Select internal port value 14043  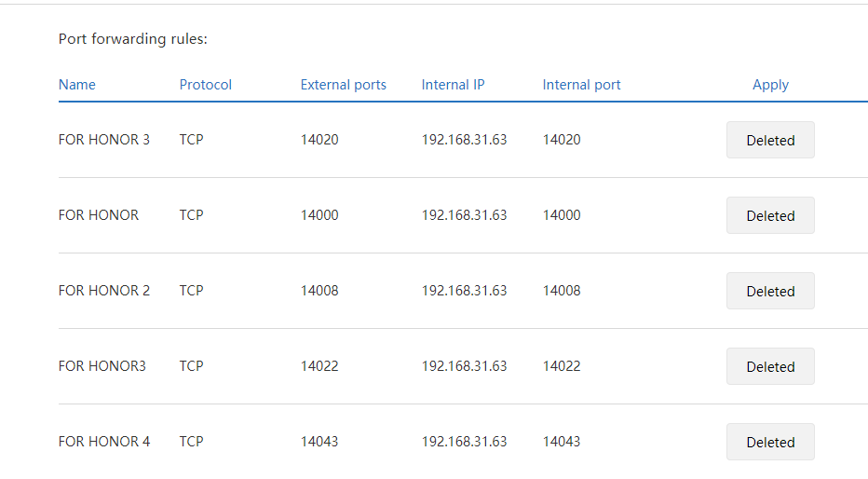tap(562, 442)
